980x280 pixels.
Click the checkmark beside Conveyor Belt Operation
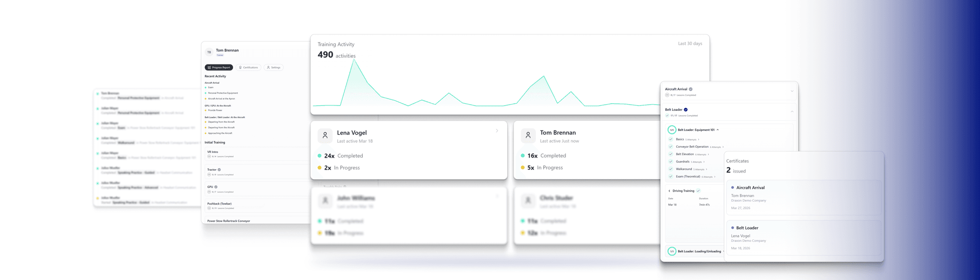coord(671,147)
